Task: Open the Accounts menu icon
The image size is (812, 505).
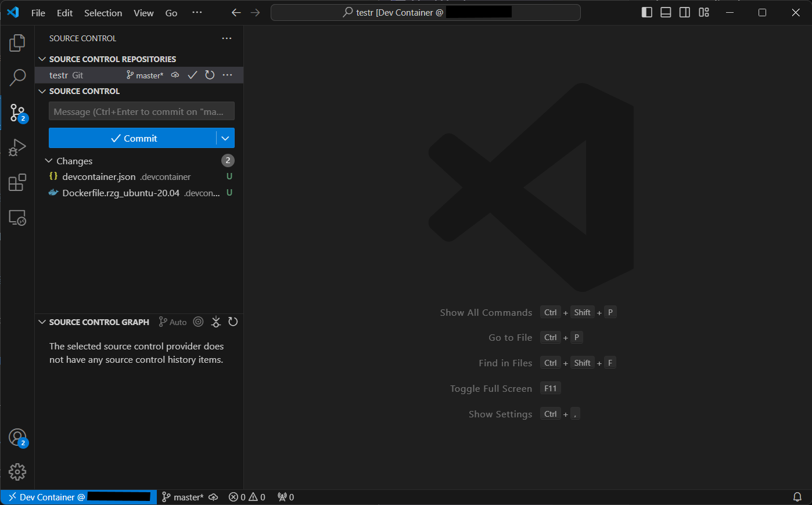Action: click(17, 438)
